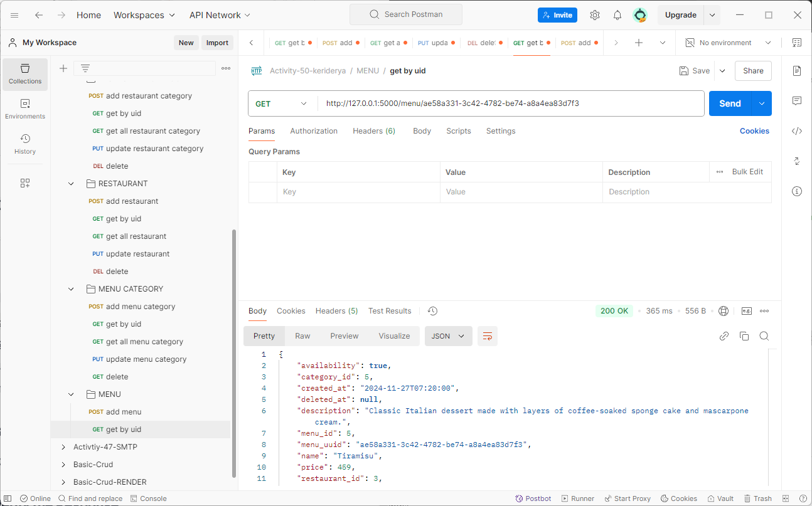Viewport: 812px width, 506px height.
Task: Open History in the left sidebar
Action: tap(25, 144)
